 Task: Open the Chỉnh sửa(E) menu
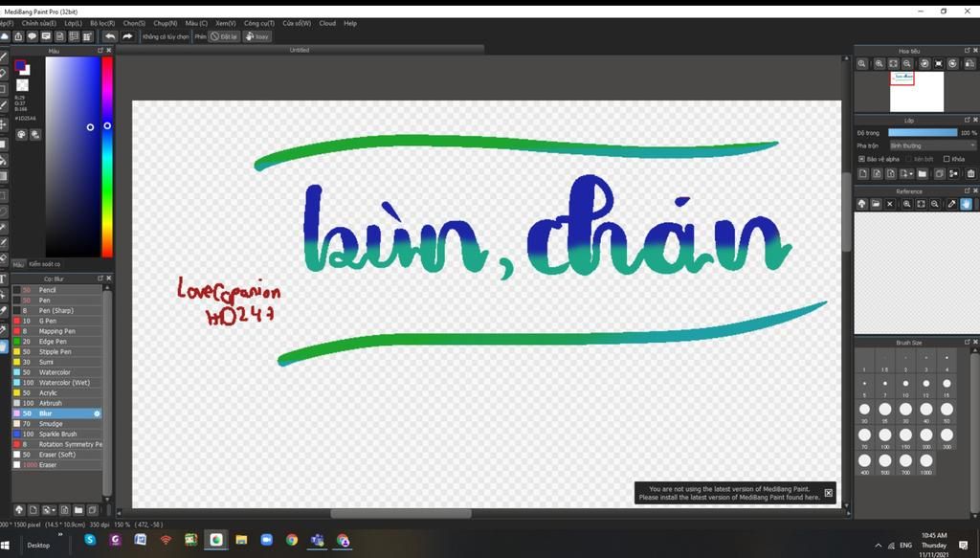click(x=38, y=23)
